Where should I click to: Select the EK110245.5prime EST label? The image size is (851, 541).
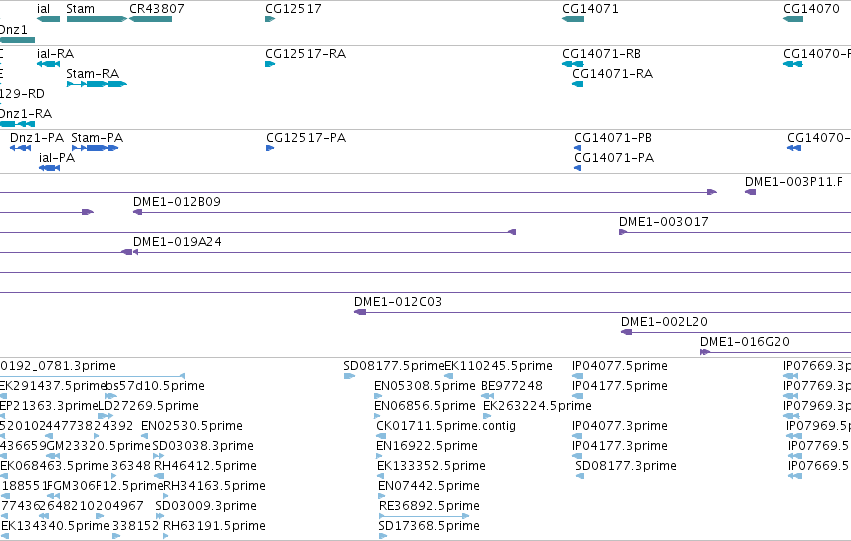click(x=498, y=366)
